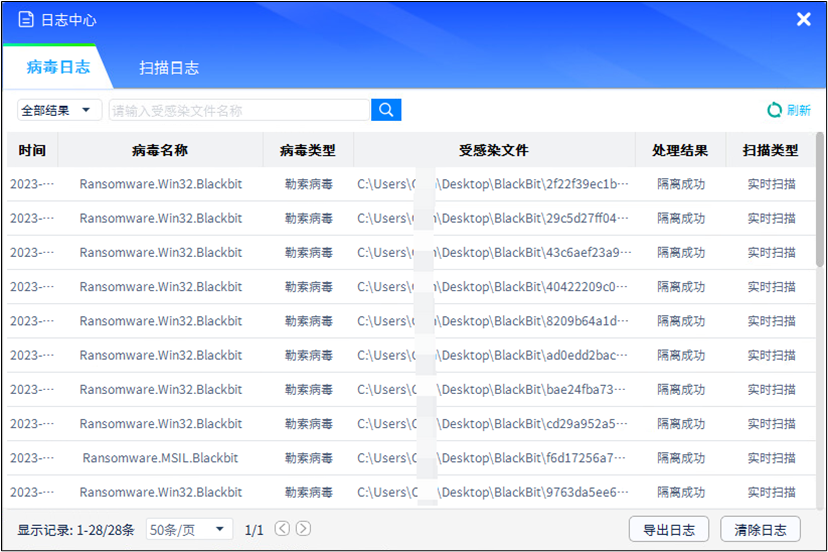Switch to the 扫描日志 tab
This screenshot has width=828, height=552.
click(169, 68)
